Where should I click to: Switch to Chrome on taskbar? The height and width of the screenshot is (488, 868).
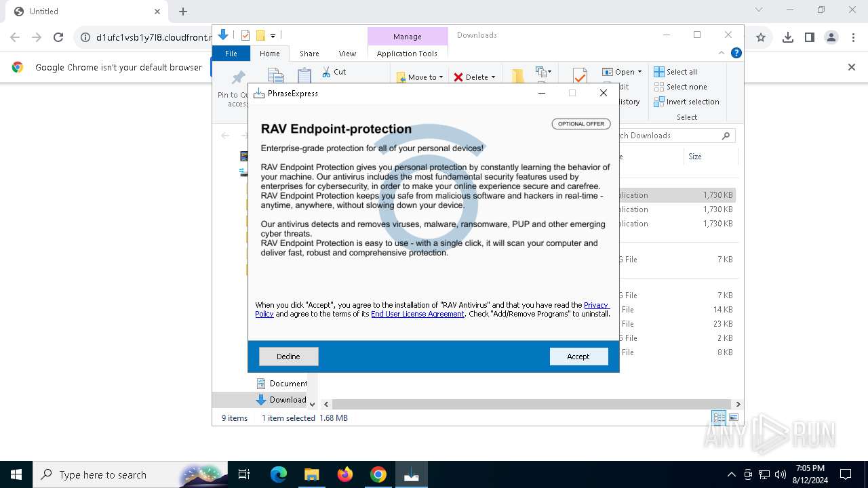[x=378, y=474]
